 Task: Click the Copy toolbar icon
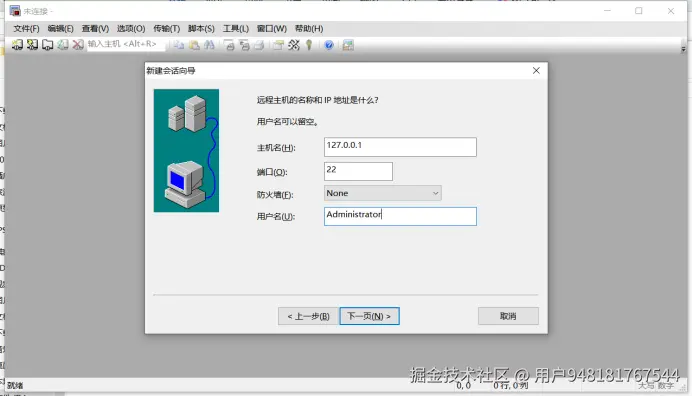tap(178, 45)
